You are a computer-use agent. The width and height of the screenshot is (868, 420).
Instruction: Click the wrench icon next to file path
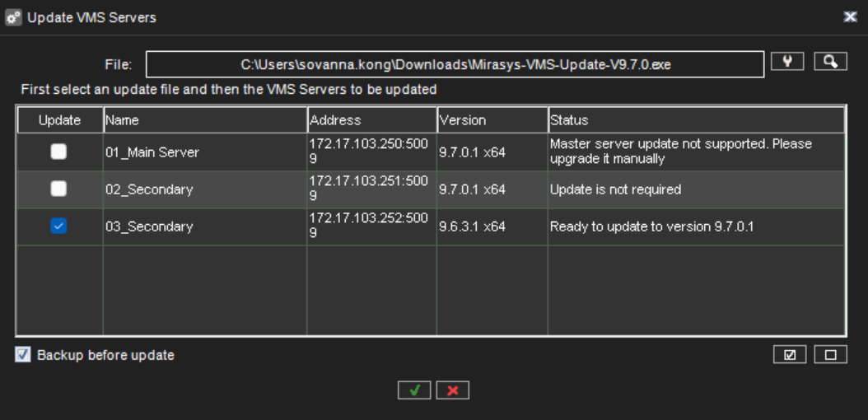point(787,62)
